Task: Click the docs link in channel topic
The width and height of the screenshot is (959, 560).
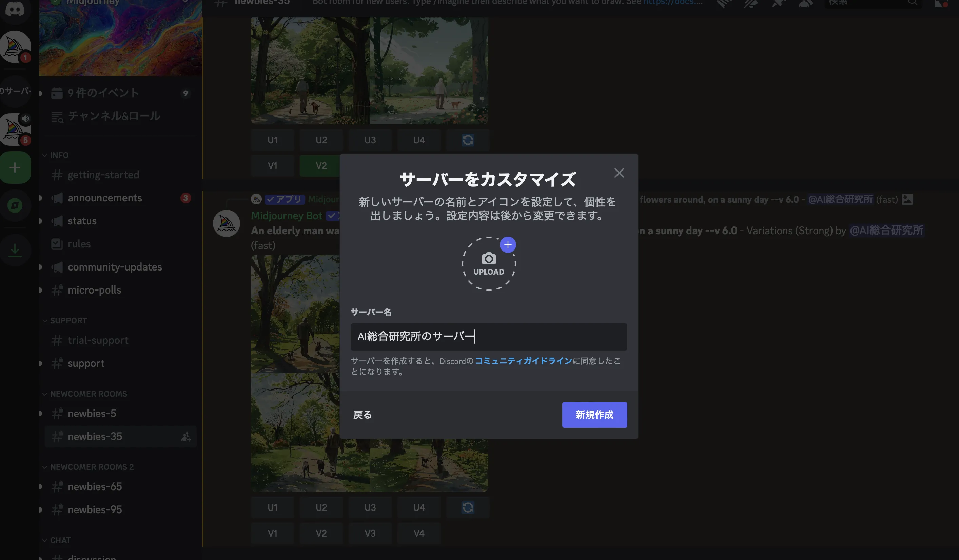Action: tap(672, 3)
